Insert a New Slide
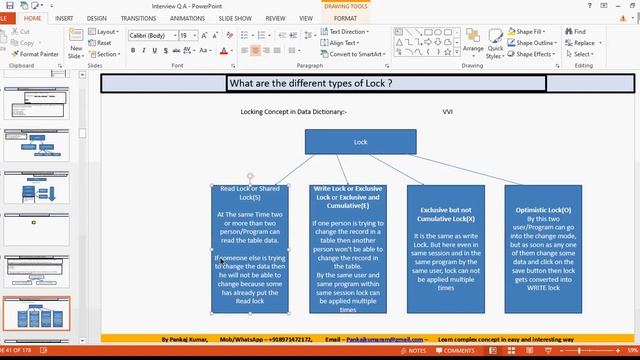The width and height of the screenshot is (640, 360). tap(76, 44)
